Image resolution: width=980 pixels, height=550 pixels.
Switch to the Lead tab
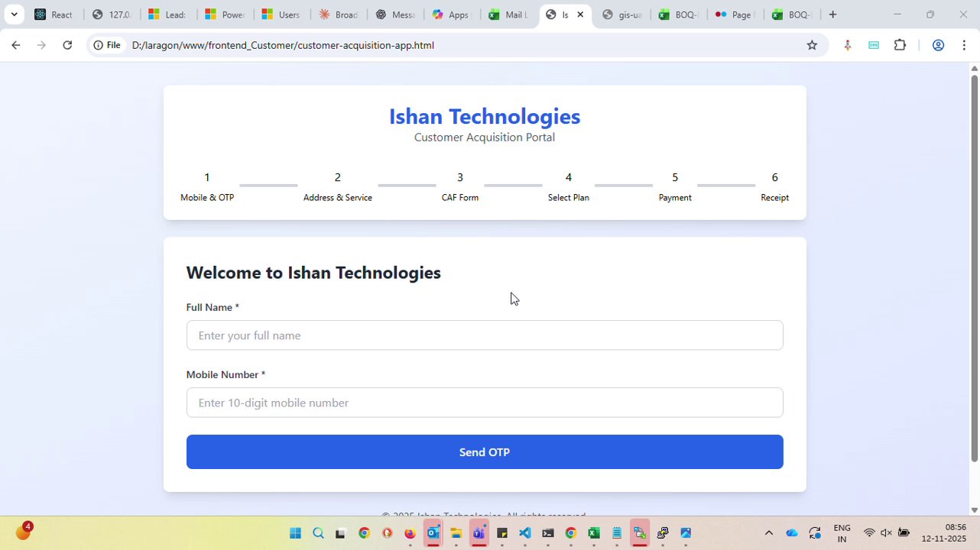167,15
